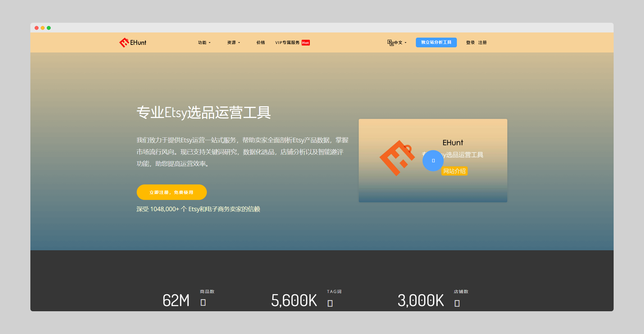Click the 62M product count figure

(x=176, y=300)
